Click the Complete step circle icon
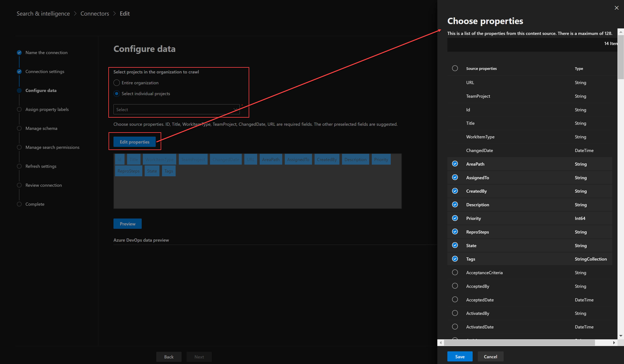This screenshot has width=624, height=364. [19, 204]
